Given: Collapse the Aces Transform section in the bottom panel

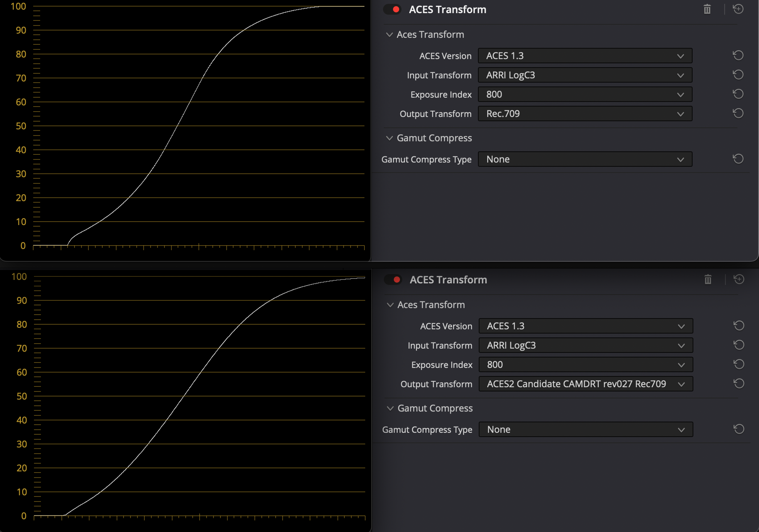Looking at the screenshot, I should pos(390,305).
